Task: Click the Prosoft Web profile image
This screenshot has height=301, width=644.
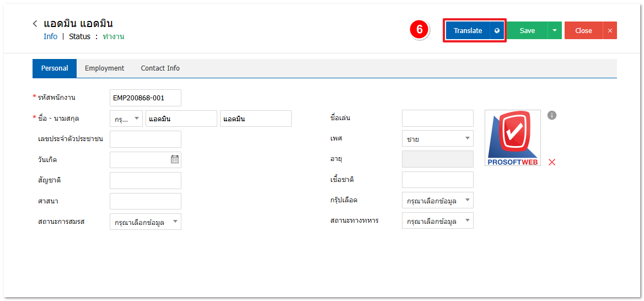Action: (513, 138)
